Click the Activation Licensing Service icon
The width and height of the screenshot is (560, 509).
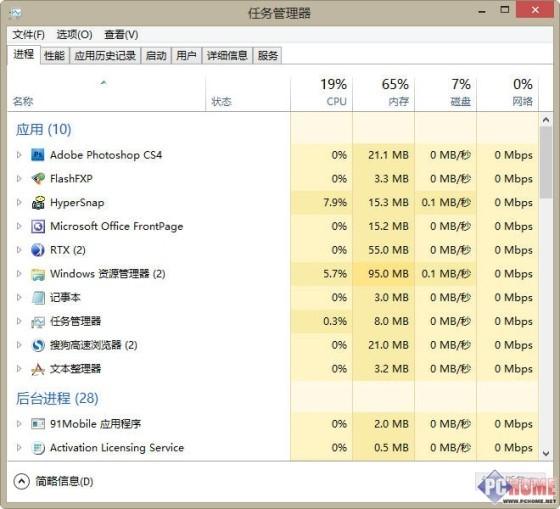[x=38, y=448]
